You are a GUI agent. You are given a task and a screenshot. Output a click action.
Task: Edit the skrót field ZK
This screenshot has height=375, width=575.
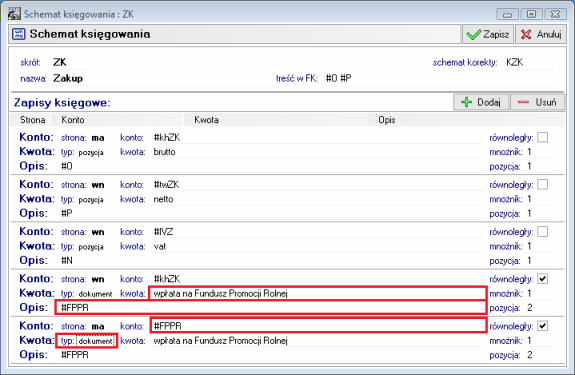click(71, 62)
